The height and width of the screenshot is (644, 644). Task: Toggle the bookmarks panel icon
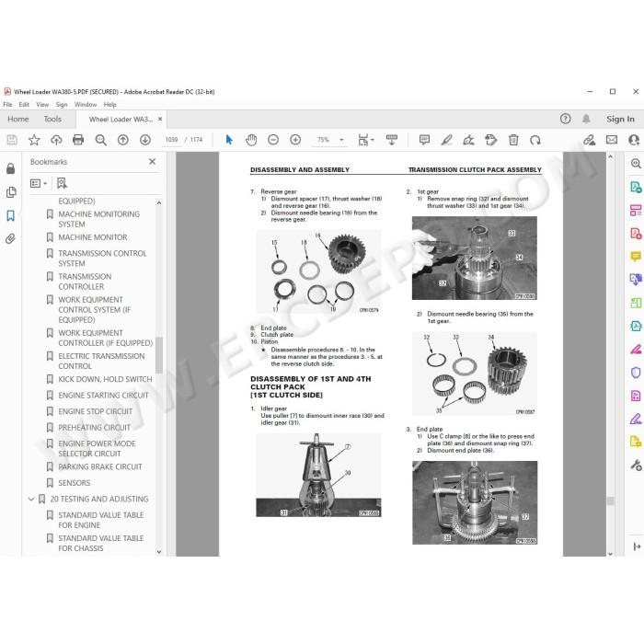coord(11,215)
